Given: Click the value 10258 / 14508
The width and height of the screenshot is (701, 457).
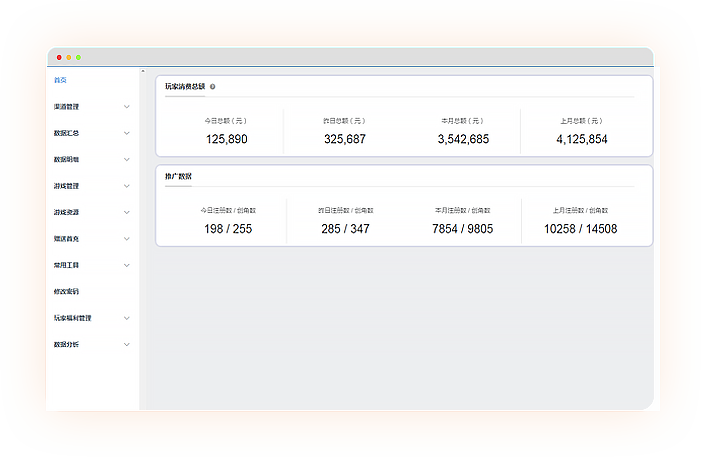Looking at the screenshot, I should pyautogui.click(x=580, y=229).
